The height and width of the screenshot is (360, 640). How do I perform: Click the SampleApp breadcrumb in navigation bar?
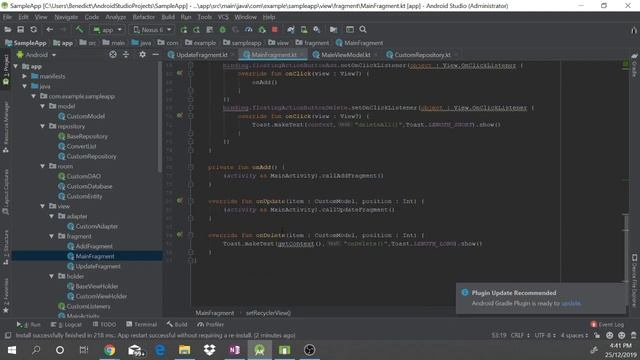pos(26,43)
